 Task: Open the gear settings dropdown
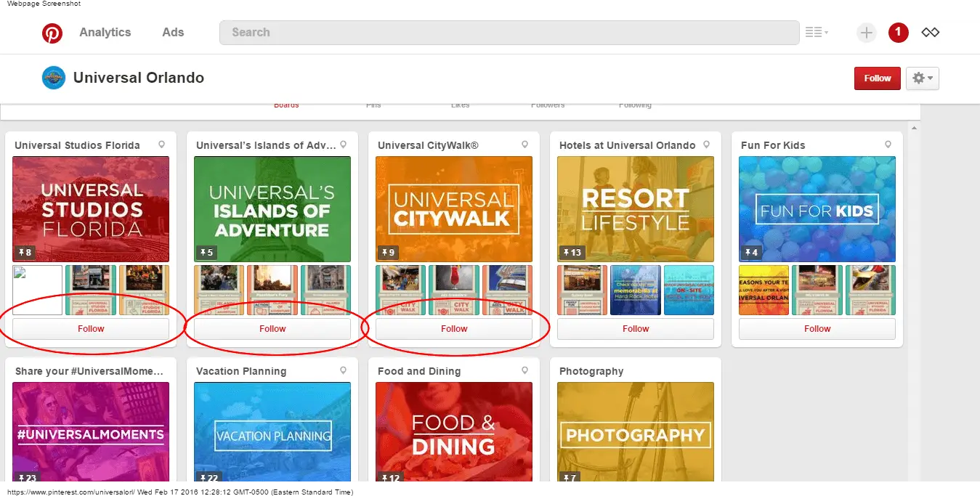click(x=922, y=78)
